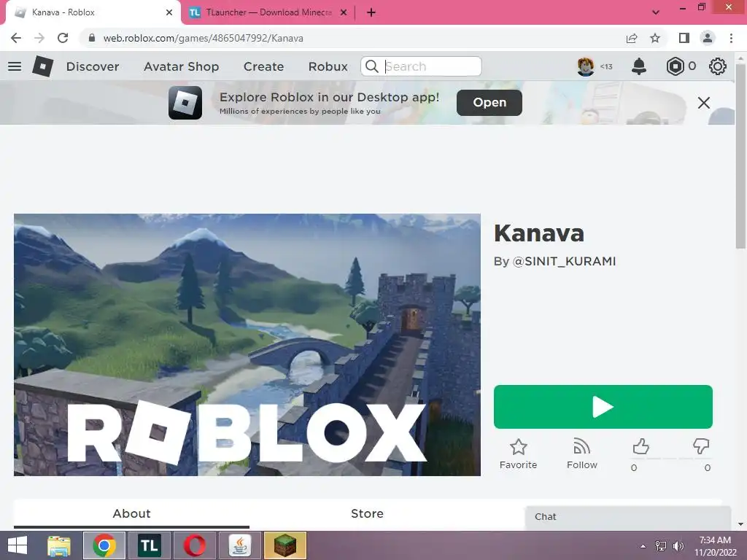Click the taskbar clock and date
747x560 pixels.
point(715,546)
